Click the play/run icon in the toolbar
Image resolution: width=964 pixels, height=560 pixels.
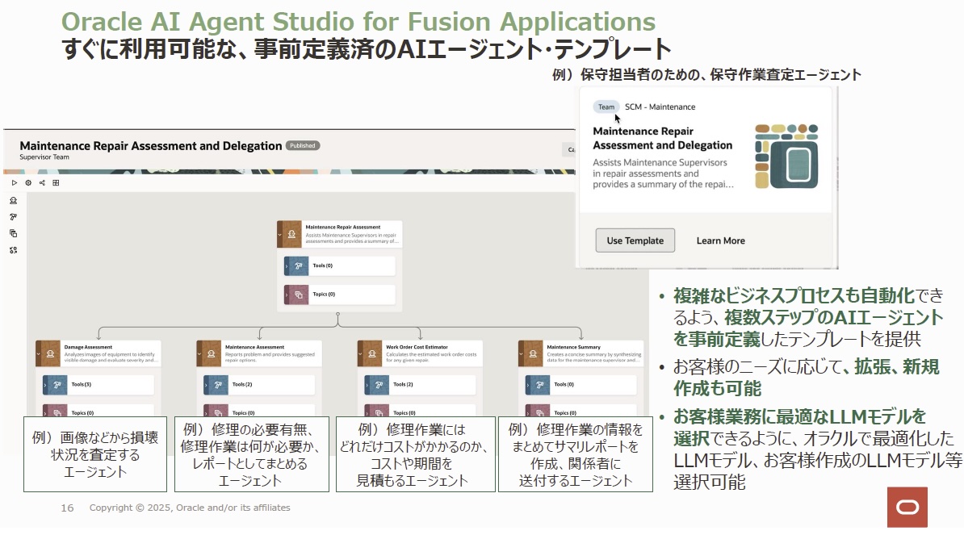click(14, 183)
